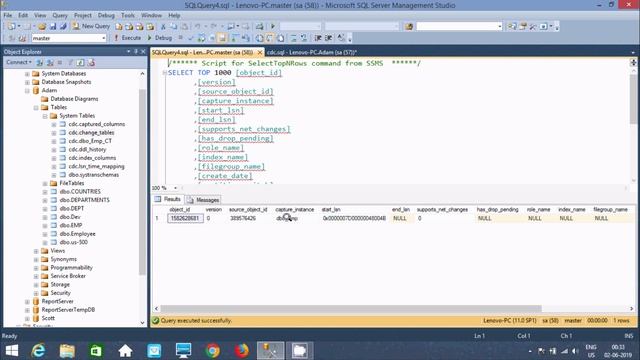Click the Debug button in toolbar
The height and width of the screenshot is (360, 640).
[160, 38]
